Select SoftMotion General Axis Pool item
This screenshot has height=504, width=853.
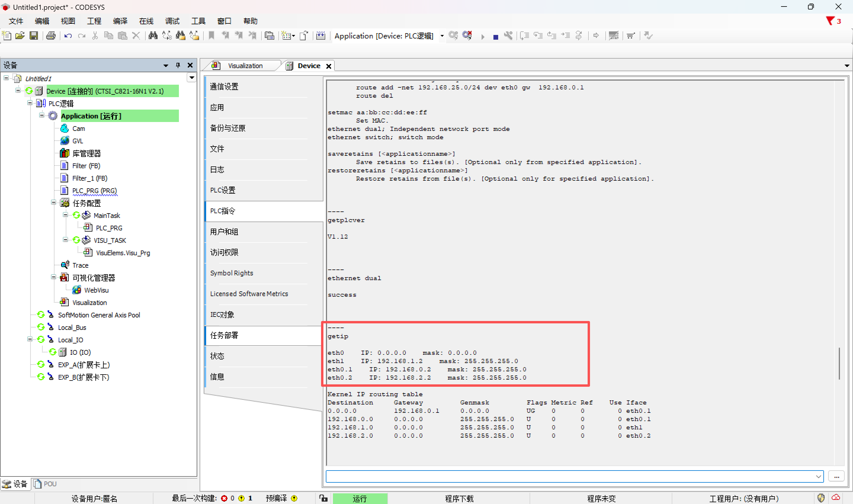pyautogui.click(x=99, y=315)
